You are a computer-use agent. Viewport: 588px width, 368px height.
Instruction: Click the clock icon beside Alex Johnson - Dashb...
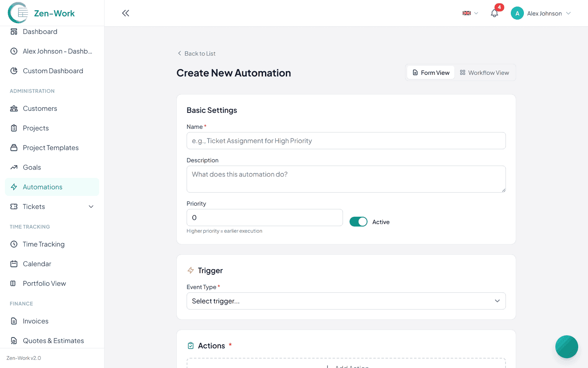tap(14, 51)
